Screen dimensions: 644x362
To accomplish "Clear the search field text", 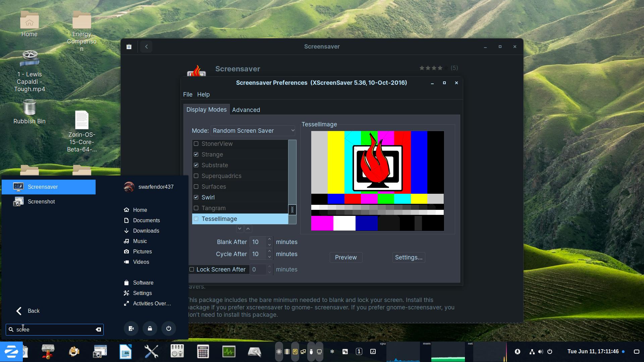I will [98, 330].
